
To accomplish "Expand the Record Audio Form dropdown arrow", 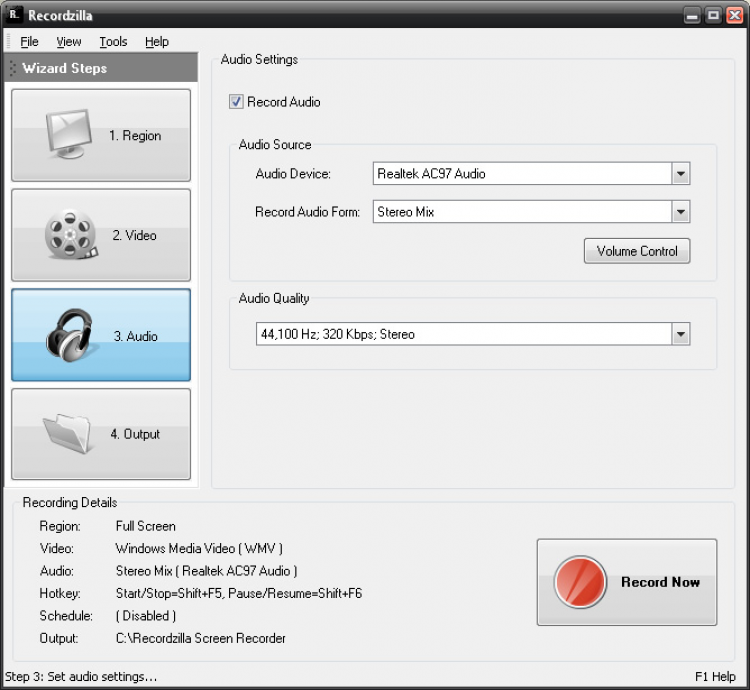I will click(x=680, y=212).
